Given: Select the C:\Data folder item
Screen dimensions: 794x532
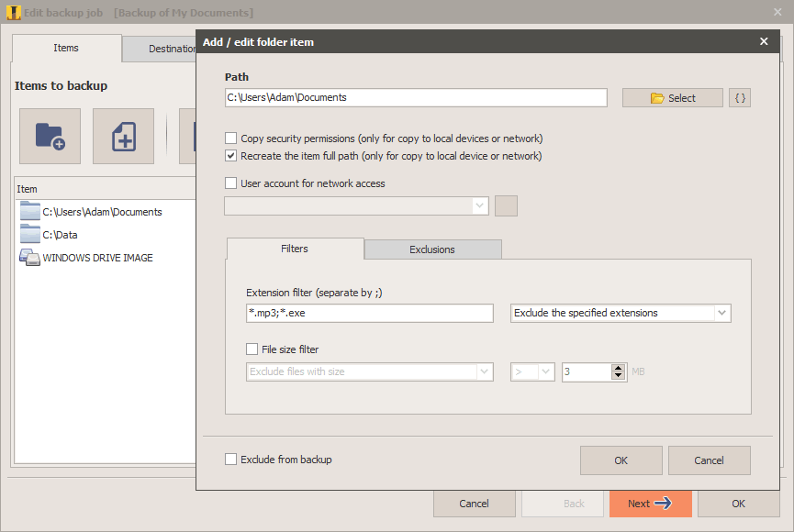Looking at the screenshot, I should 60,235.
